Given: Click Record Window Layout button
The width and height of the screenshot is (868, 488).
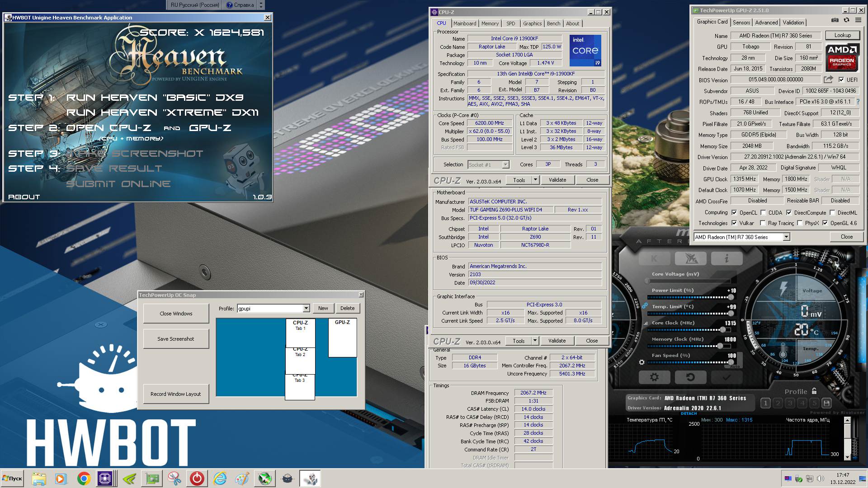Looking at the screenshot, I should click(176, 394).
